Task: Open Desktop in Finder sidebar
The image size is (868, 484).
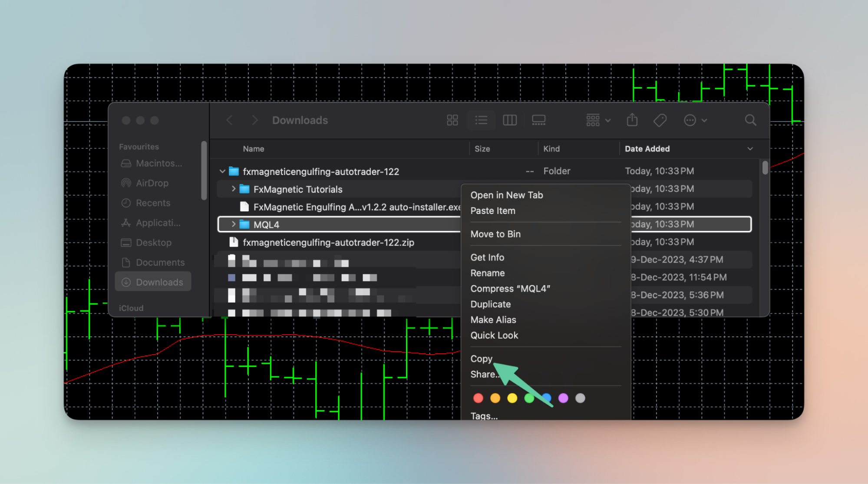Action: [153, 243]
